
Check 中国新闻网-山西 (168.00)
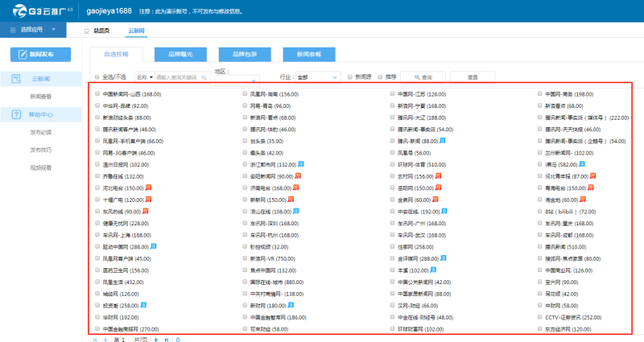point(97,93)
